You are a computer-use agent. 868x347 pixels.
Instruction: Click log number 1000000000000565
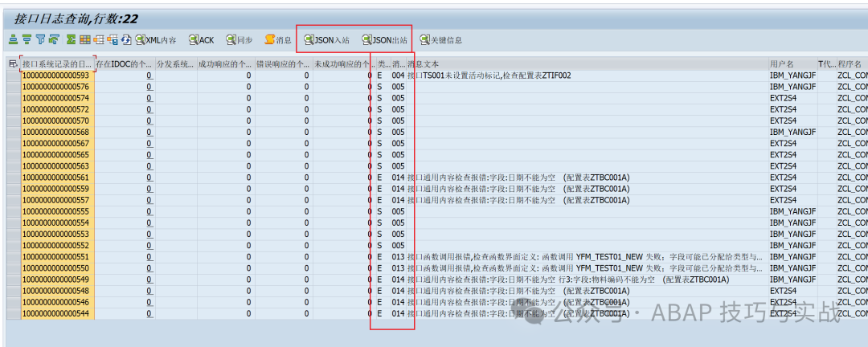pos(55,154)
